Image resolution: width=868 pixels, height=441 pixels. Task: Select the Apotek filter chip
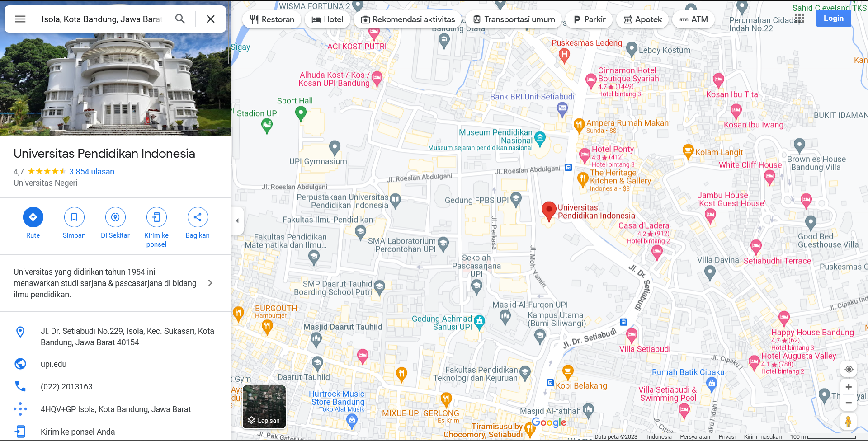(x=642, y=19)
